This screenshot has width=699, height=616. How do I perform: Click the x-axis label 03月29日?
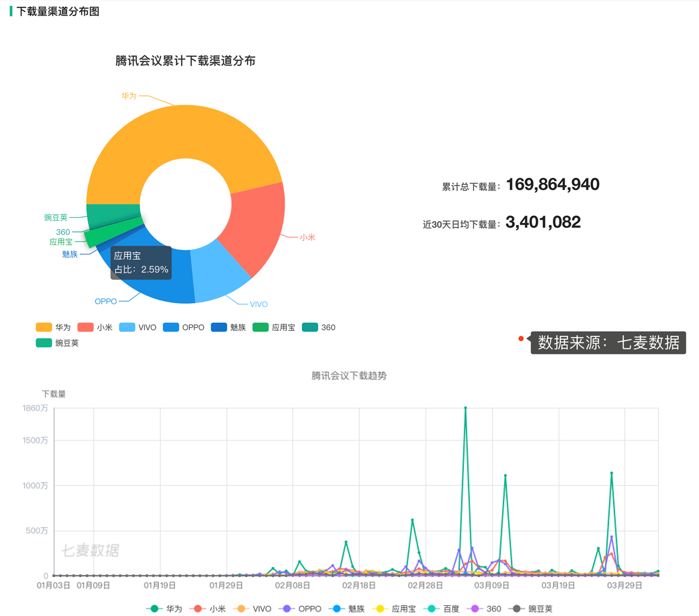[625, 584]
